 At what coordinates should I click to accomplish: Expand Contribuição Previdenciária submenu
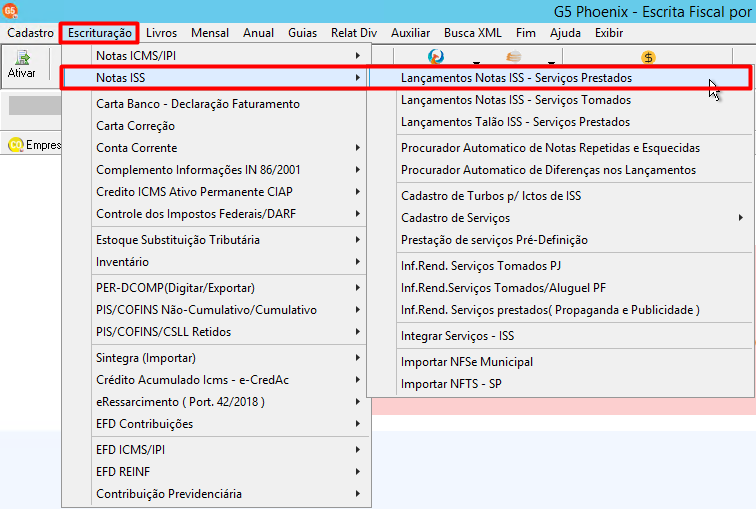tap(215, 494)
